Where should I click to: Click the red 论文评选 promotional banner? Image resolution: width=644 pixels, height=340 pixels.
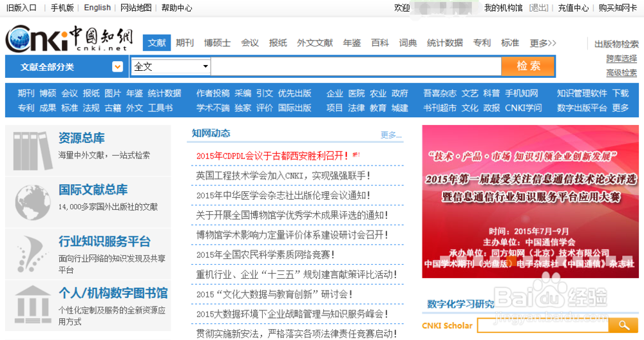pos(530,202)
